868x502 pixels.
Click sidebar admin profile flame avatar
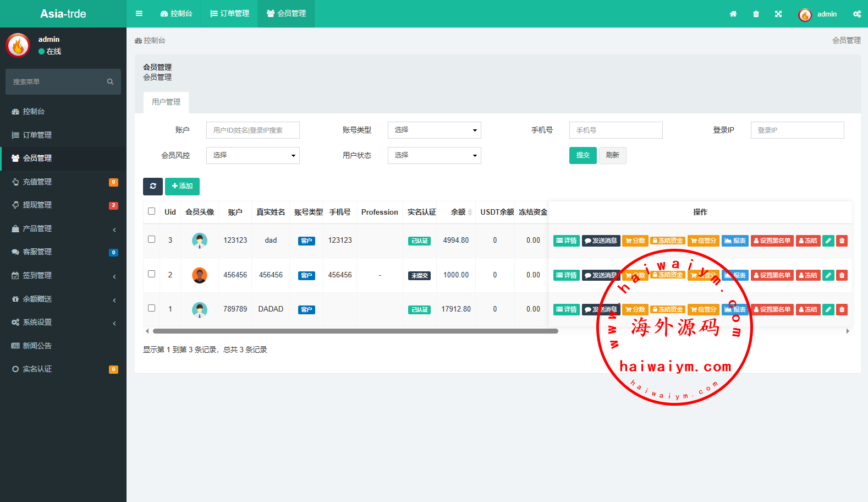(x=18, y=45)
